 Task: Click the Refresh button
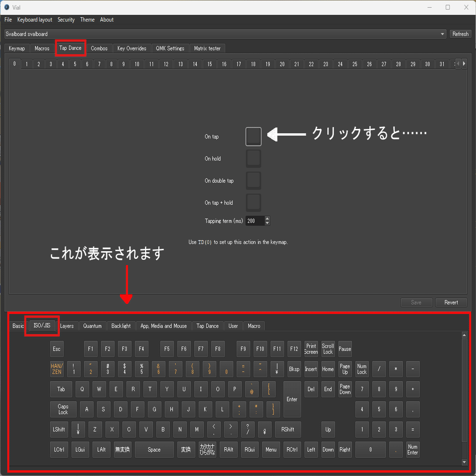460,34
